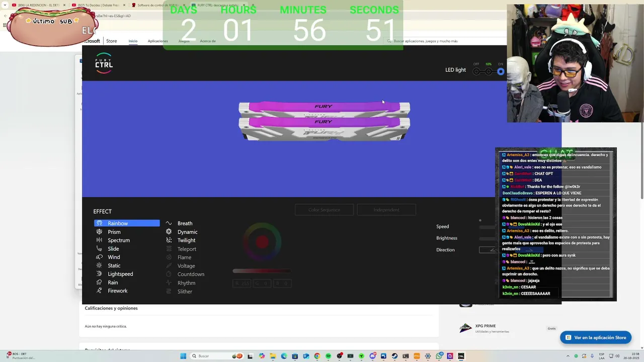Click the Calificaciones y opiniones heading
644x362 pixels.
(111, 308)
